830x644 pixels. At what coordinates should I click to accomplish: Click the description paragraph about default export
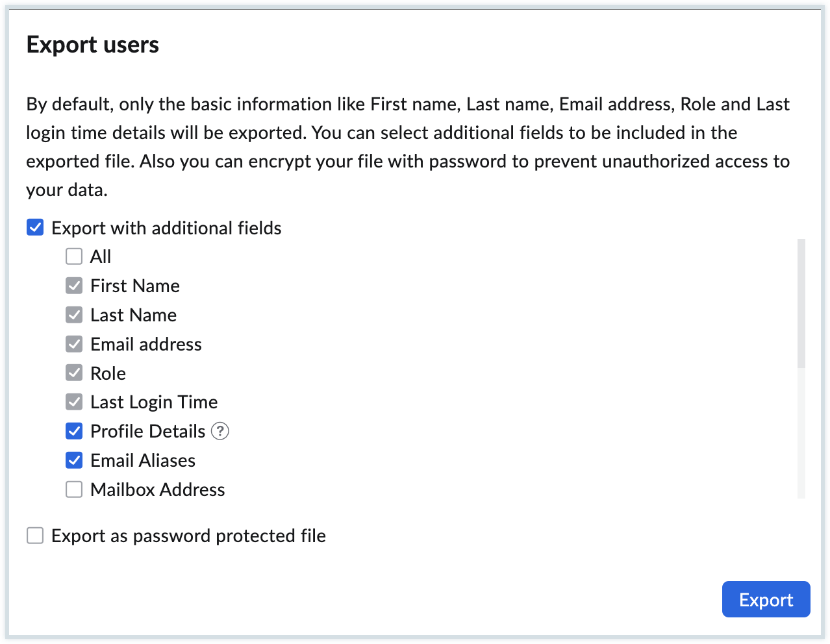pyautogui.click(x=408, y=147)
